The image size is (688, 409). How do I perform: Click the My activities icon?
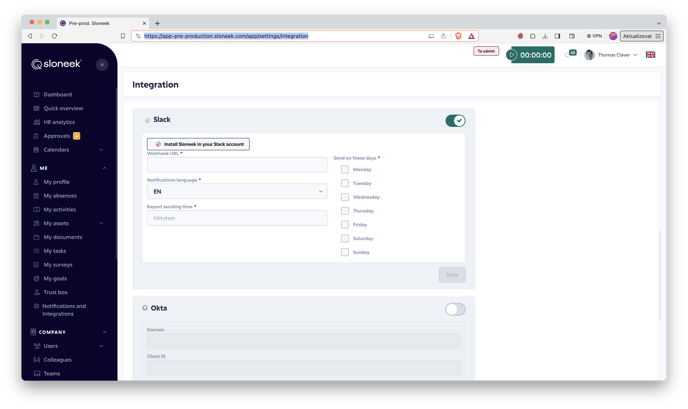[x=36, y=210]
